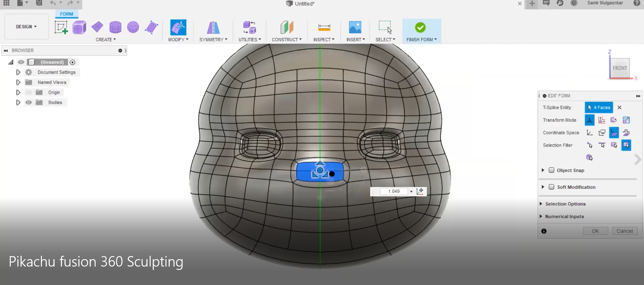Expand the Soft Modification section arrow

(x=543, y=187)
